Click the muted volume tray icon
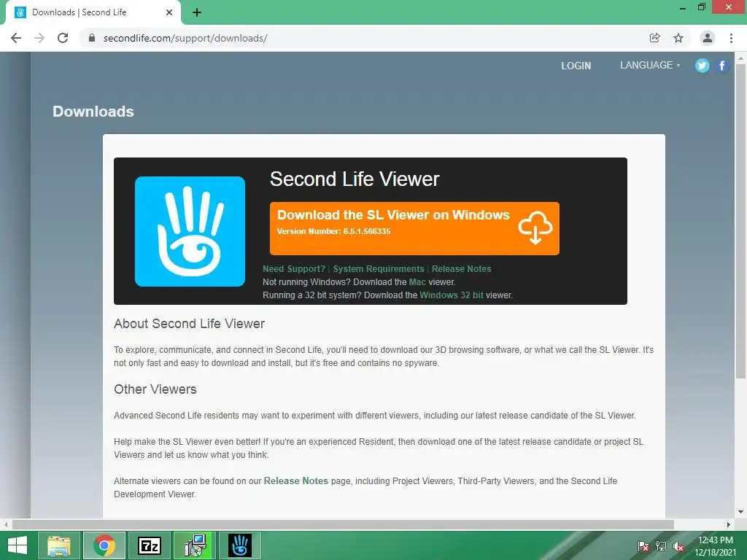Image resolution: width=747 pixels, height=560 pixels. click(x=678, y=546)
